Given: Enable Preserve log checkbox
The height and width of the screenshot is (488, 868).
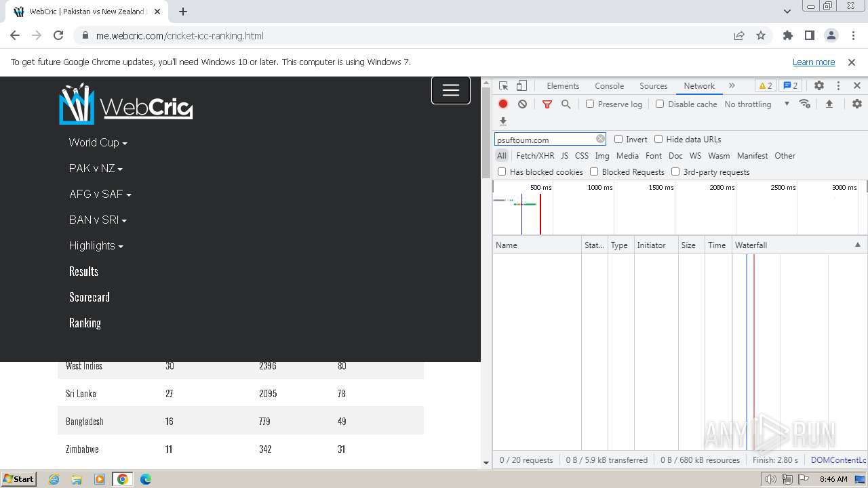Looking at the screenshot, I should (x=590, y=104).
